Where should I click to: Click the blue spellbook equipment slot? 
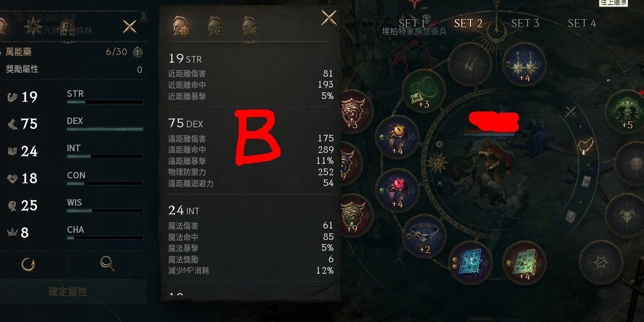[470, 262]
